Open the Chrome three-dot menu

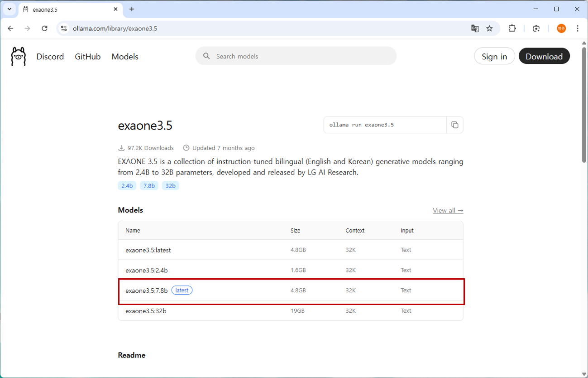click(578, 29)
